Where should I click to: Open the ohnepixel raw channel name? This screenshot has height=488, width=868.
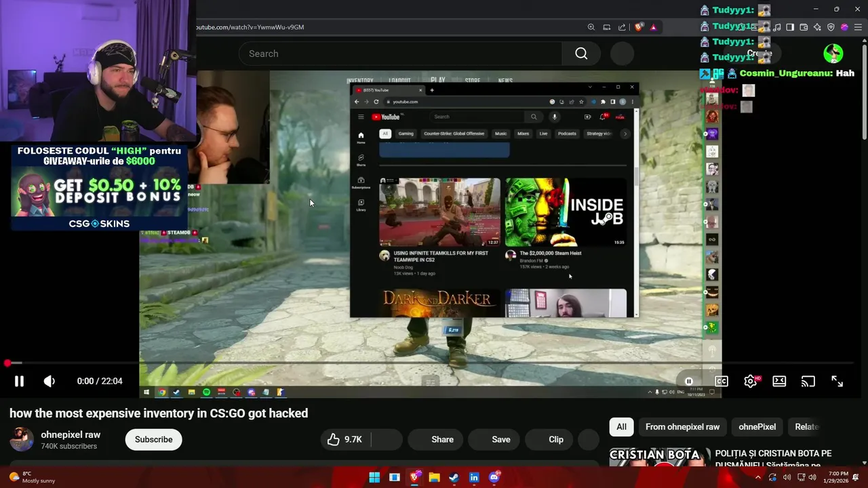pyautogui.click(x=71, y=434)
